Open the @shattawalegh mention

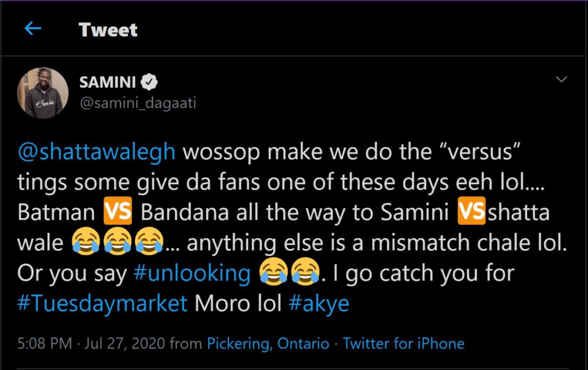96,152
